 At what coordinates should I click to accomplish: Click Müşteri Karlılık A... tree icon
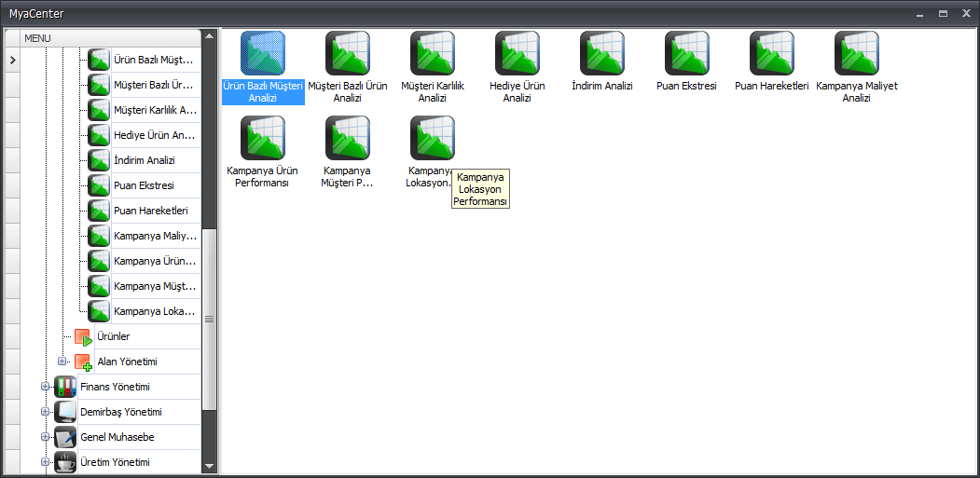pyautogui.click(x=99, y=110)
